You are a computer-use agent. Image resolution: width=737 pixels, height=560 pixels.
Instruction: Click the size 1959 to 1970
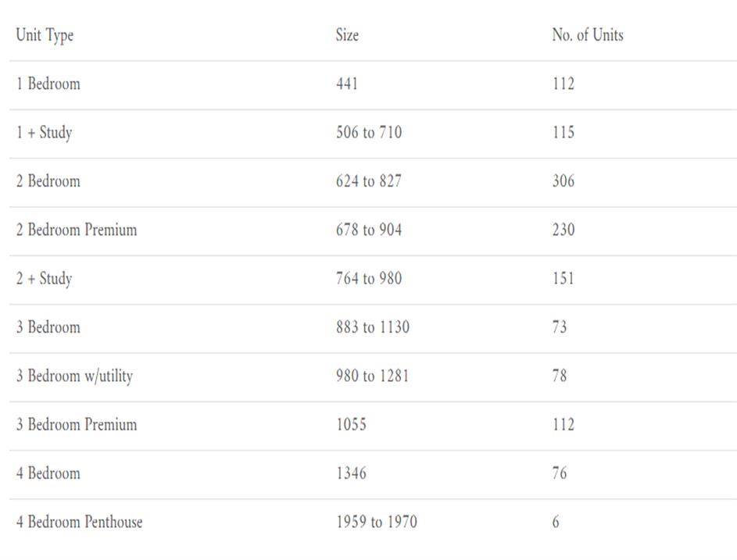[x=376, y=522]
